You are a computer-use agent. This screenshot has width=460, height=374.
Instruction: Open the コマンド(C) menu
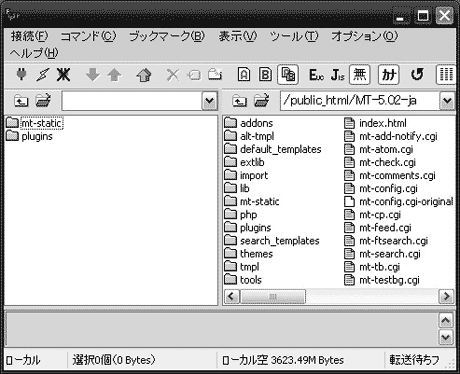[x=88, y=36]
